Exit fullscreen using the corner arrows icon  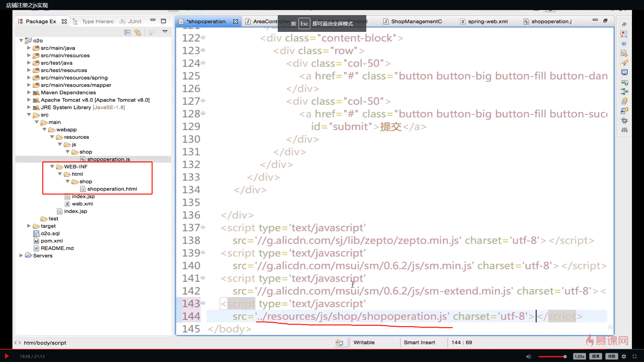pos(635,356)
